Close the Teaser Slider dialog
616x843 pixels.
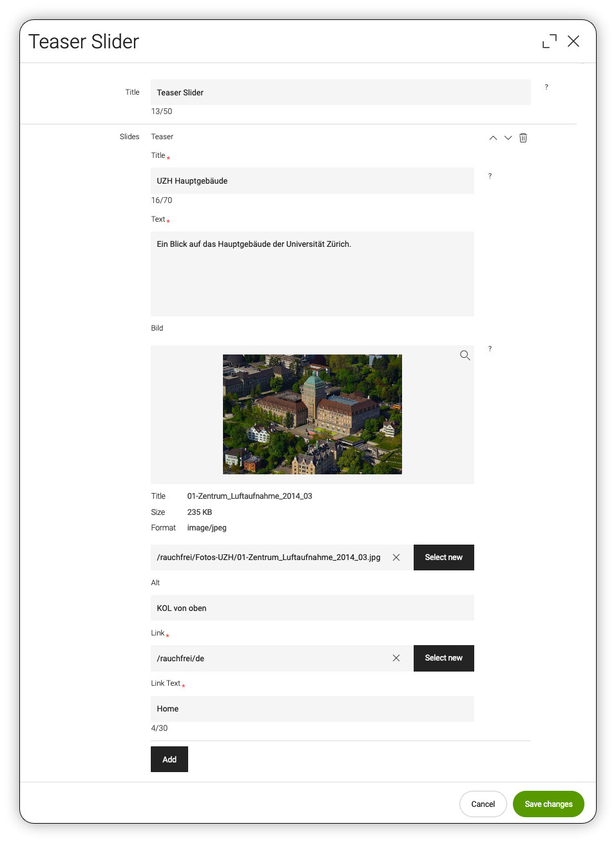tap(573, 41)
